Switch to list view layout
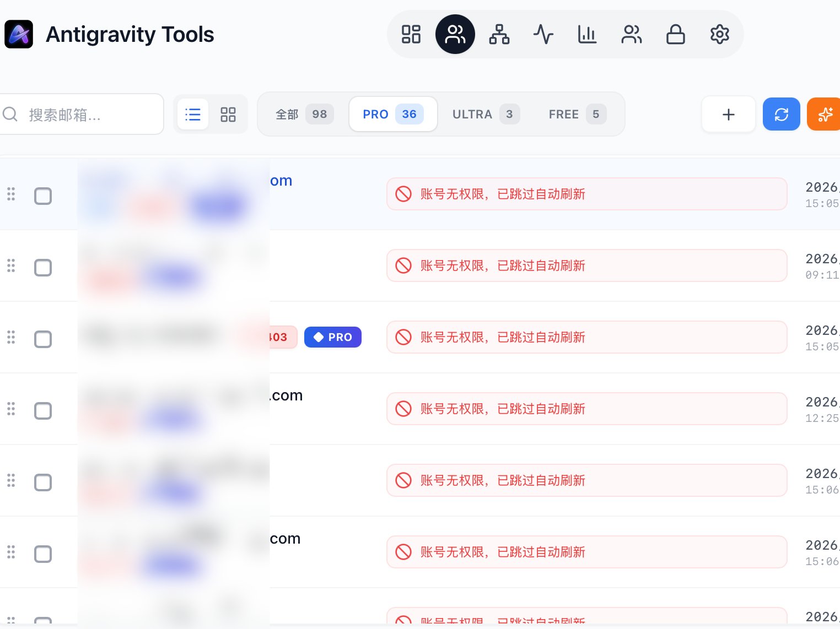Viewport: 840px width, 629px height. [x=193, y=114]
